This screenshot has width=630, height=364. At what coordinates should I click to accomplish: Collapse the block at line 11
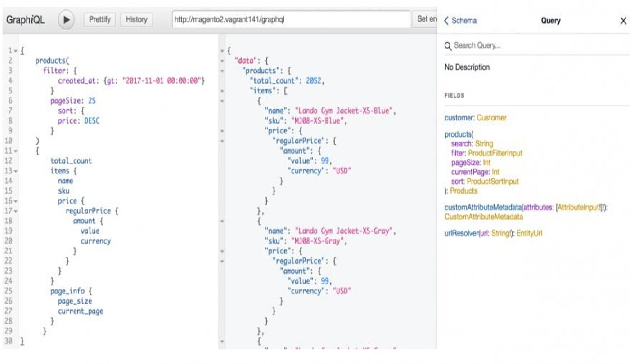click(x=16, y=151)
